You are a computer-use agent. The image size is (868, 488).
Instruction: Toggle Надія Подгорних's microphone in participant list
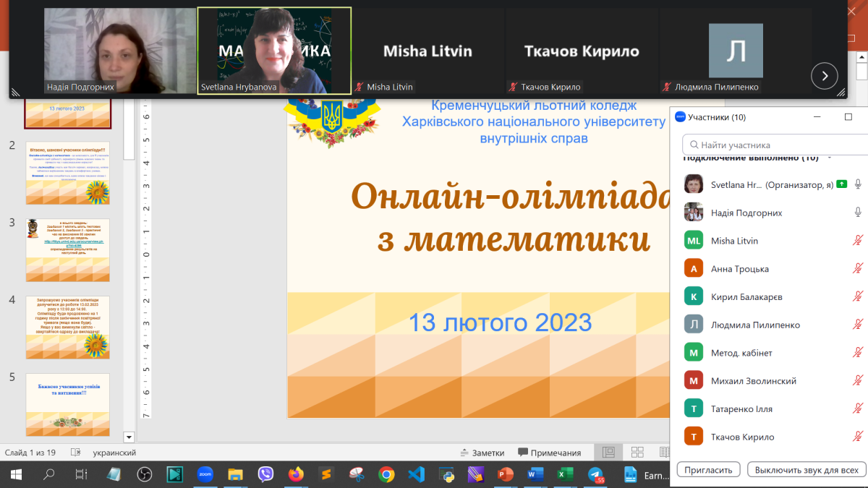[858, 213]
